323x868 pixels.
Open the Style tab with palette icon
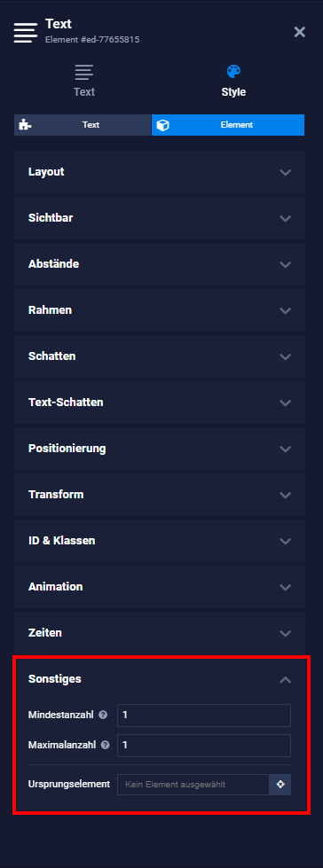pyautogui.click(x=233, y=81)
